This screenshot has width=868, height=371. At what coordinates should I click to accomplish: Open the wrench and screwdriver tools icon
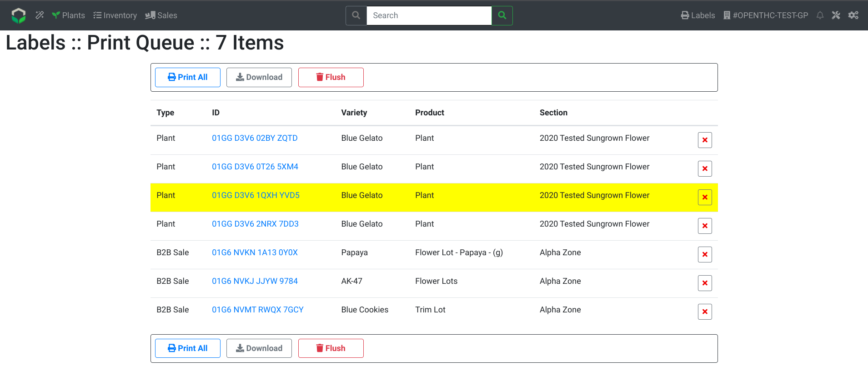coord(836,15)
